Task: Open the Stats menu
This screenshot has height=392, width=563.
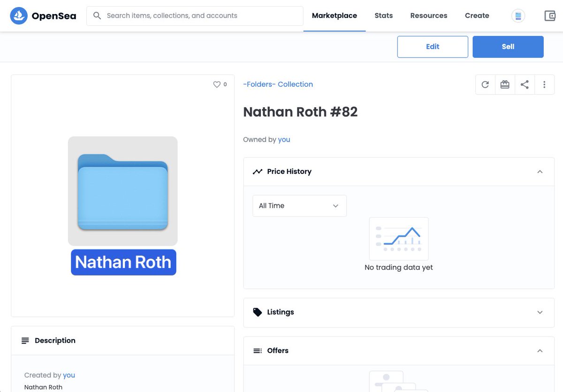Action: 384,16
